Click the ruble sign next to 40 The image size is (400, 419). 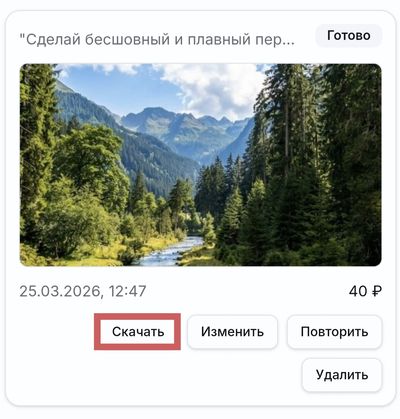coord(376,291)
